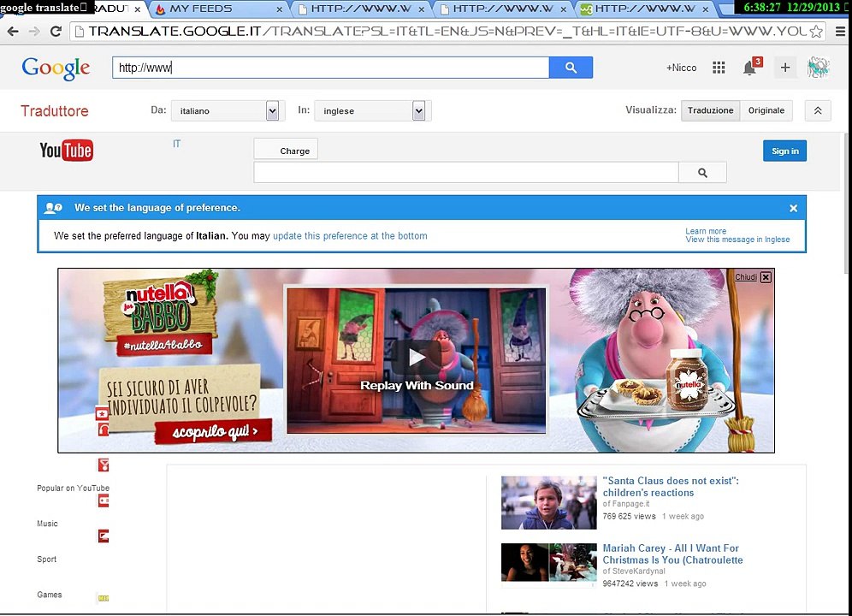852x616 pixels.
Task: Open the Traduttore link
Action: (x=55, y=111)
